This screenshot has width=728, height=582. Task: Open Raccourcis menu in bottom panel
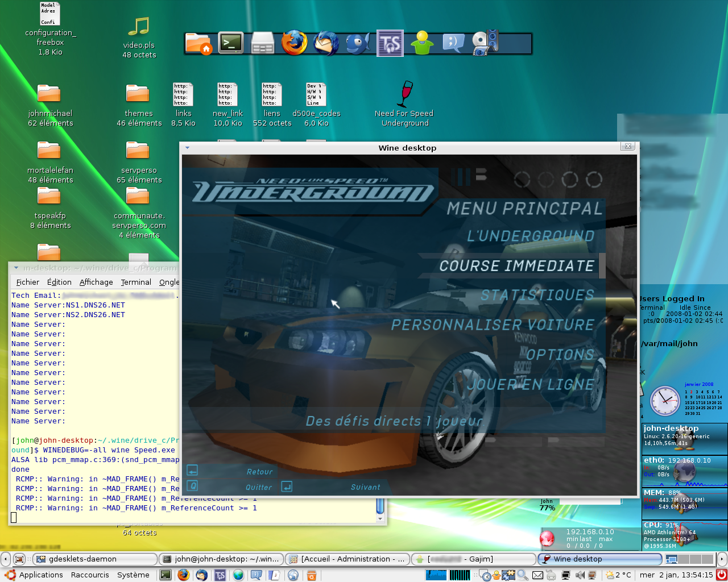[x=90, y=575]
